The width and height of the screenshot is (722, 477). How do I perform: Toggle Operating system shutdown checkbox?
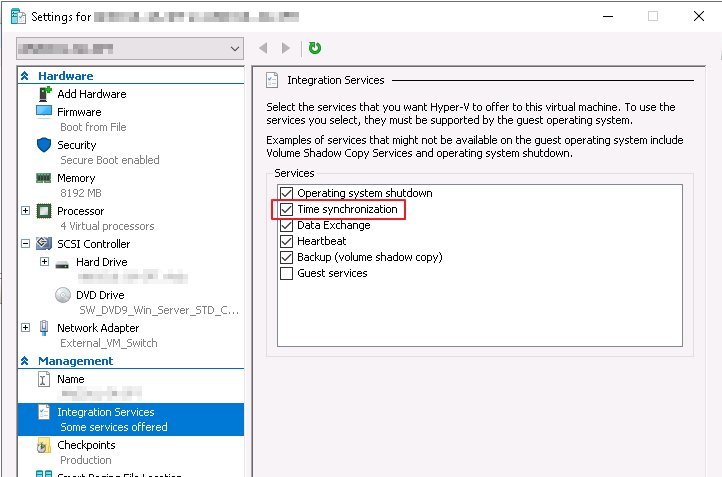coord(287,193)
